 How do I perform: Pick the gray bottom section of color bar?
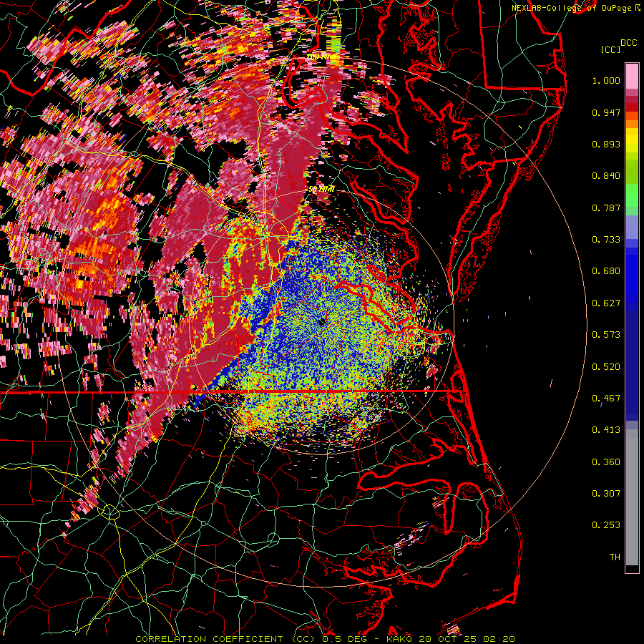[x=632, y=497]
